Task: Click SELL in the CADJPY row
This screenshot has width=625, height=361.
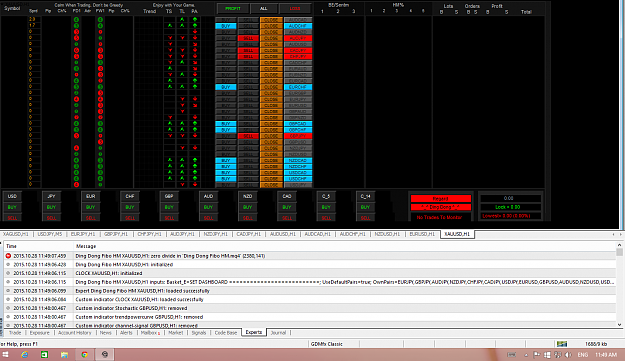Action: (x=248, y=51)
